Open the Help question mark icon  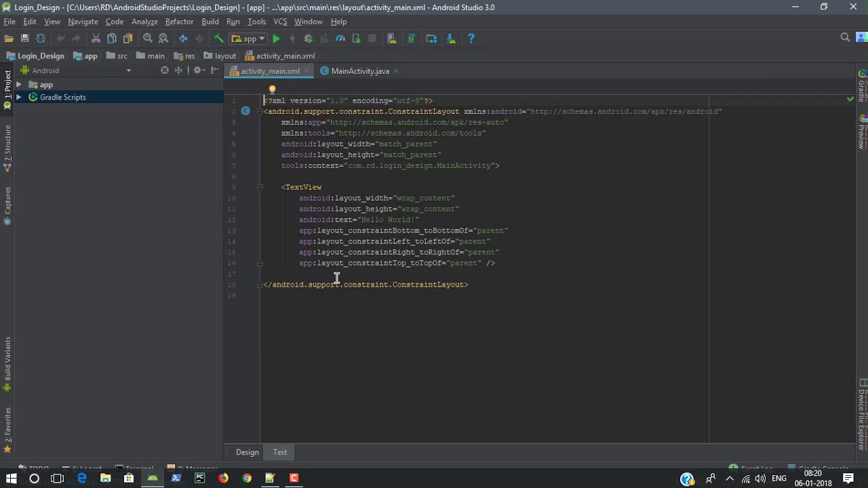pyautogui.click(x=471, y=39)
